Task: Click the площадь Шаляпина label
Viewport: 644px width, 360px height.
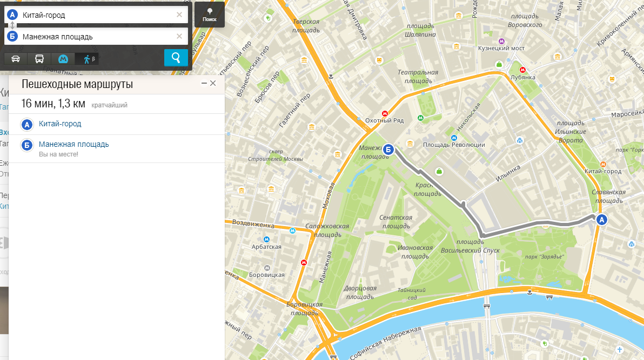Action: (x=420, y=30)
